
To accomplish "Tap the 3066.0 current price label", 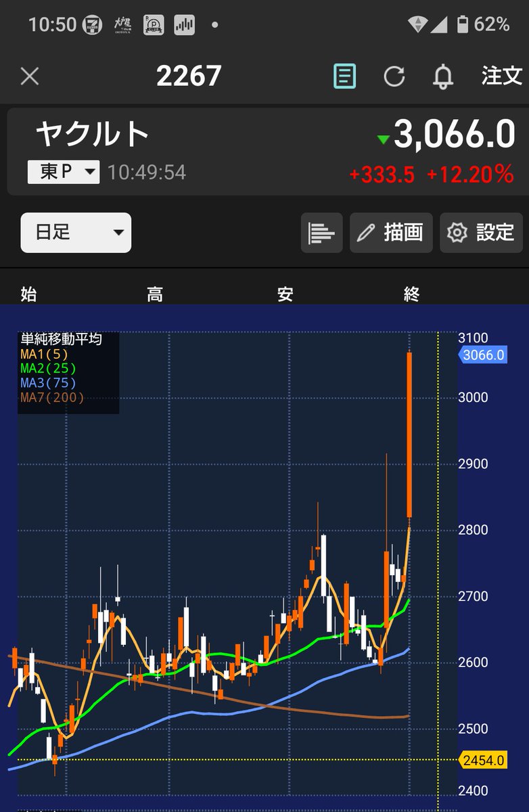I will click(483, 355).
